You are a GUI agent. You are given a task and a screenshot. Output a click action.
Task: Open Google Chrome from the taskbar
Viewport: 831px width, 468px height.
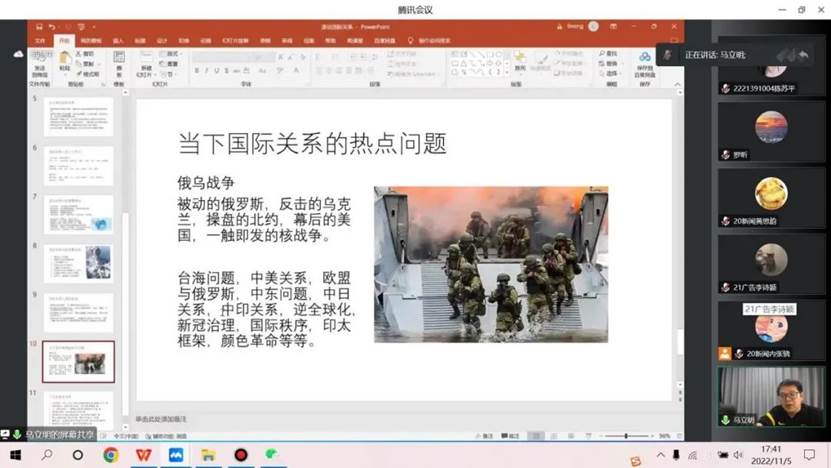(110, 455)
